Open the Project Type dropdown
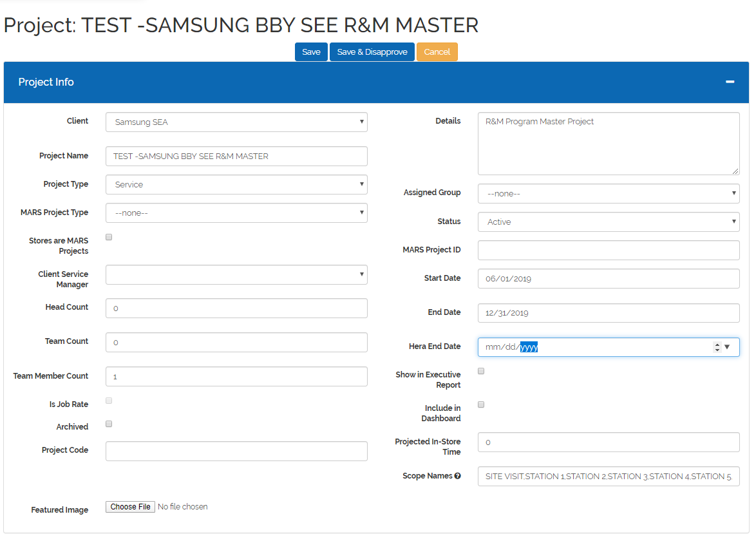 236,184
